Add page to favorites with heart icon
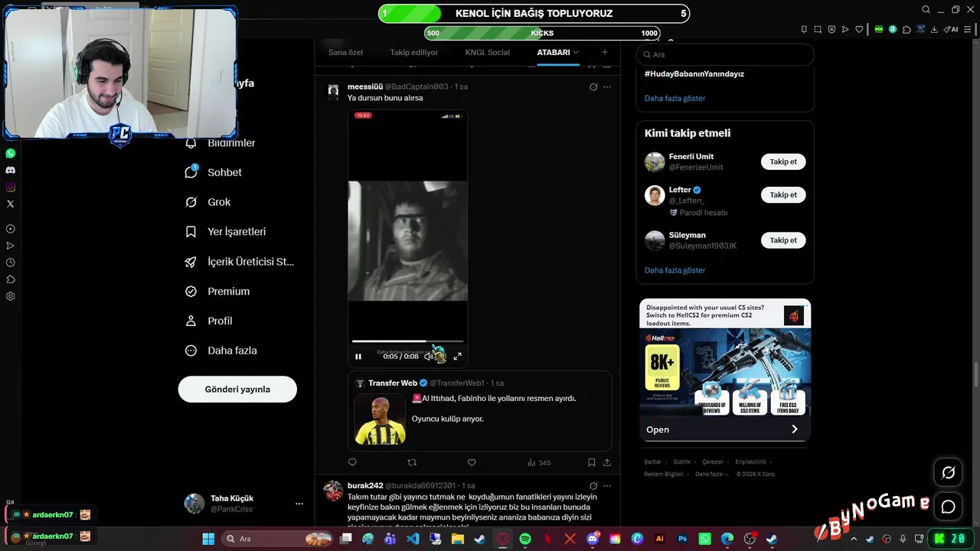The width and height of the screenshot is (980, 551). coord(859,29)
